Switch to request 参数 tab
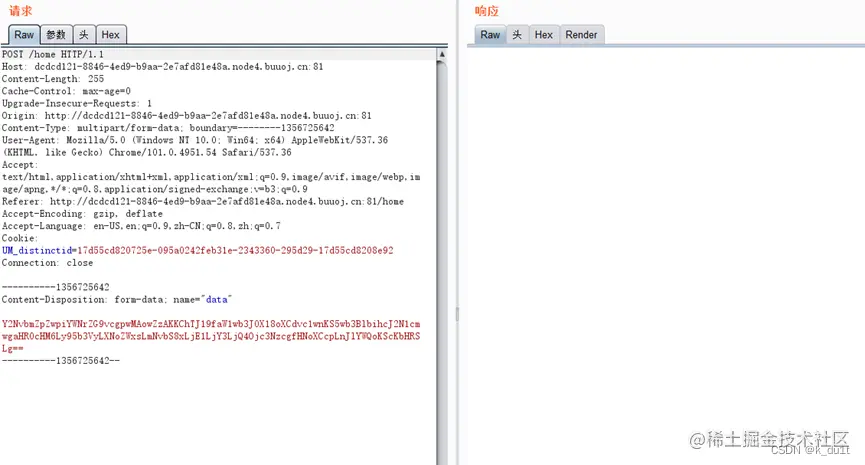Image resolution: width=865 pixels, height=465 pixels. (x=56, y=35)
